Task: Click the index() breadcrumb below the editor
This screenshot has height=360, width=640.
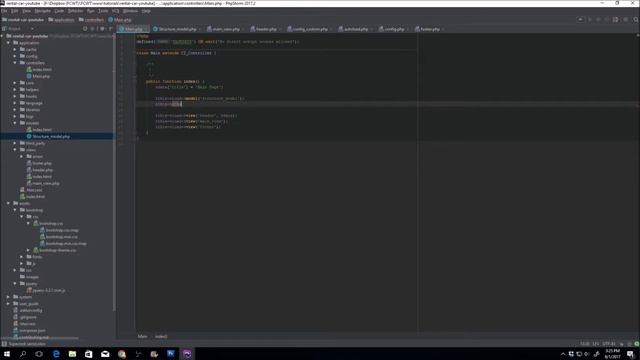Action: click(x=161, y=336)
